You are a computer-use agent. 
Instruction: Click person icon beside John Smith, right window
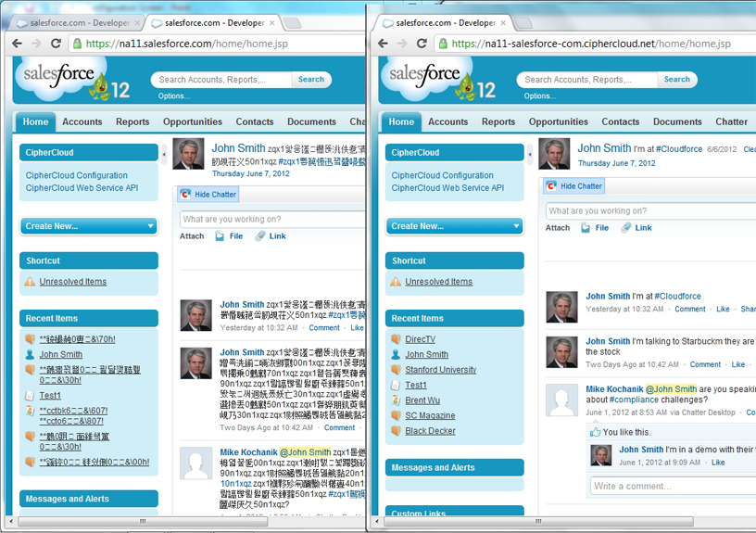(x=396, y=354)
